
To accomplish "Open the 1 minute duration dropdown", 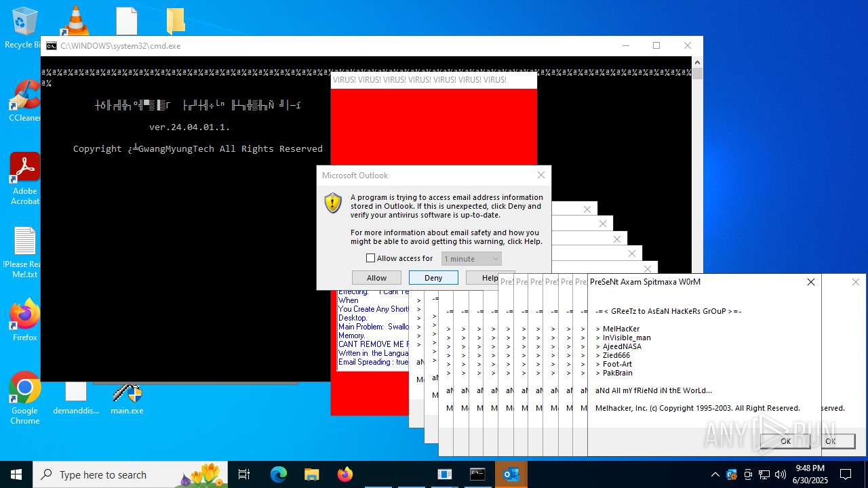I will [471, 258].
